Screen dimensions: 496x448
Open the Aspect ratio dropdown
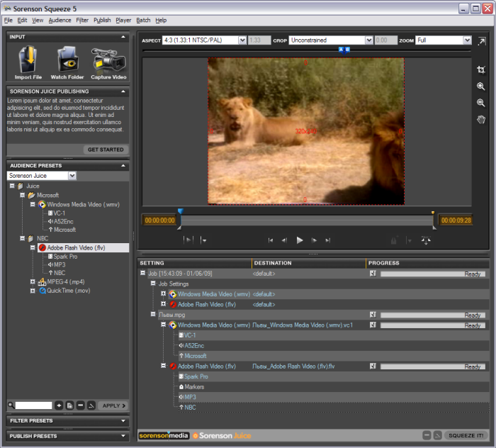(242, 40)
